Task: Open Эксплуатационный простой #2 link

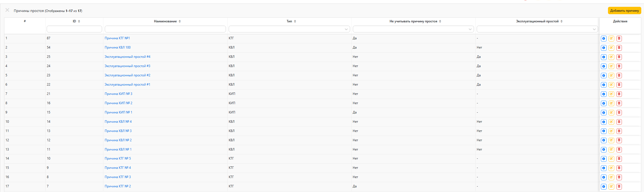Action: pos(127,75)
